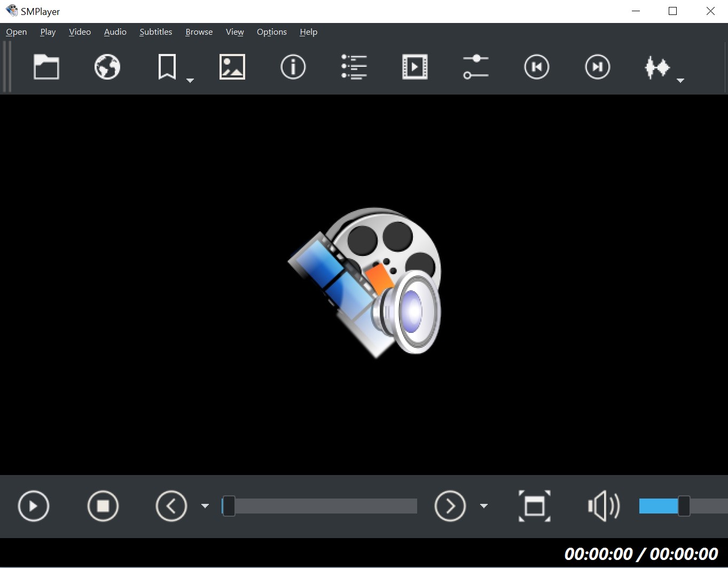Click the filmstrip play toolbar icon

click(x=415, y=67)
